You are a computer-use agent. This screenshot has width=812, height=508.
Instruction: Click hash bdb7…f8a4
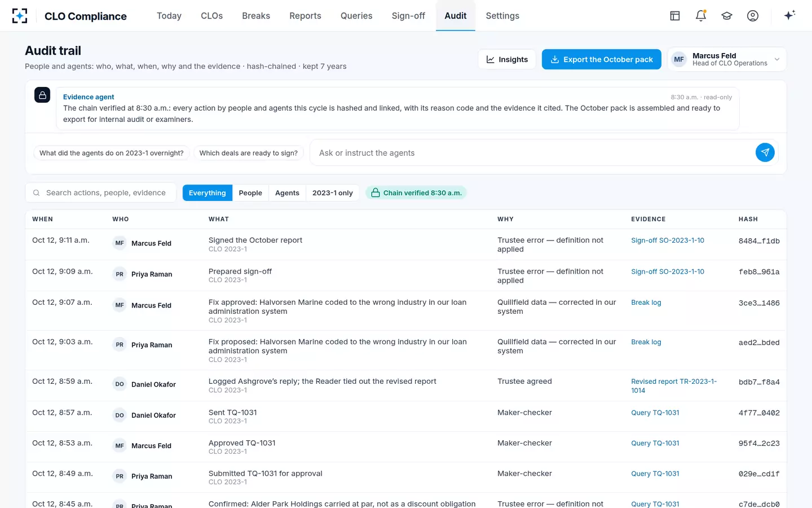tap(759, 382)
